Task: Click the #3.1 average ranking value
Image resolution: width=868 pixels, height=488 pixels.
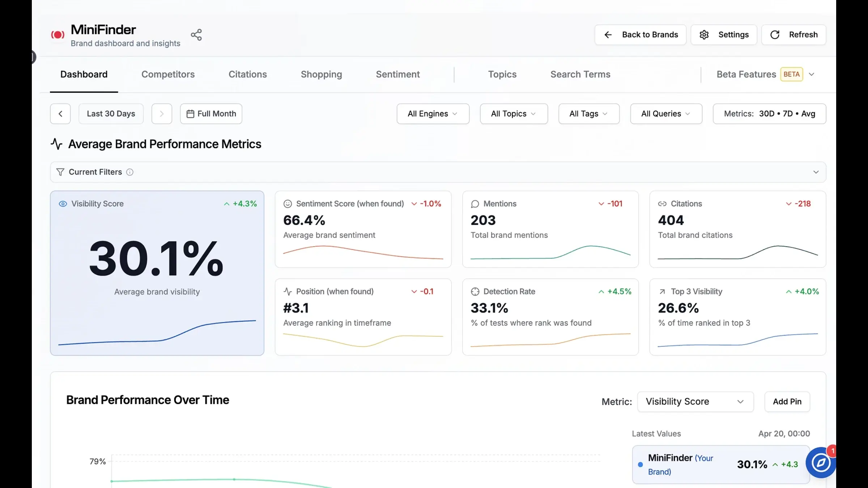Action: pos(296,308)
